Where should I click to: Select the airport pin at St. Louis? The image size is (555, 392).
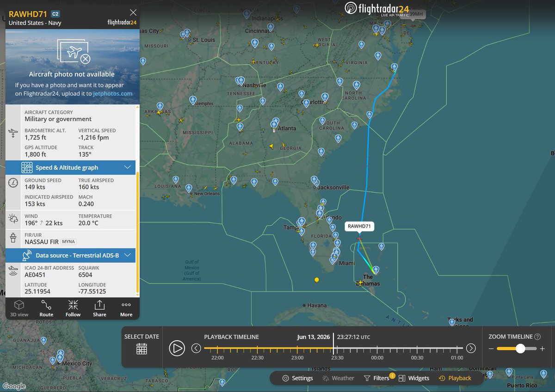pos(187,33)
